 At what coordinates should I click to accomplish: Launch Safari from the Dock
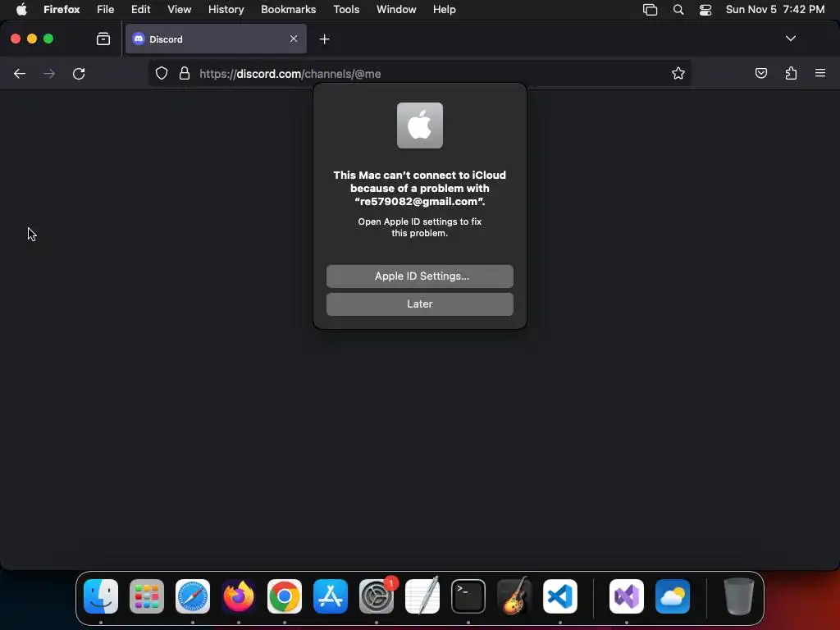(193, 596)
